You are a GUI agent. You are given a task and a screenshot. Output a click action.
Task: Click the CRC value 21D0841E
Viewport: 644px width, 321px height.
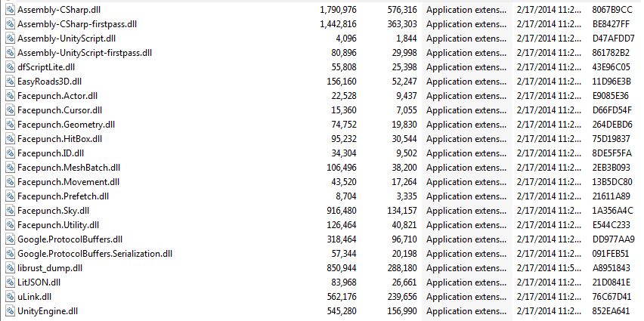[x=611, y=282]
